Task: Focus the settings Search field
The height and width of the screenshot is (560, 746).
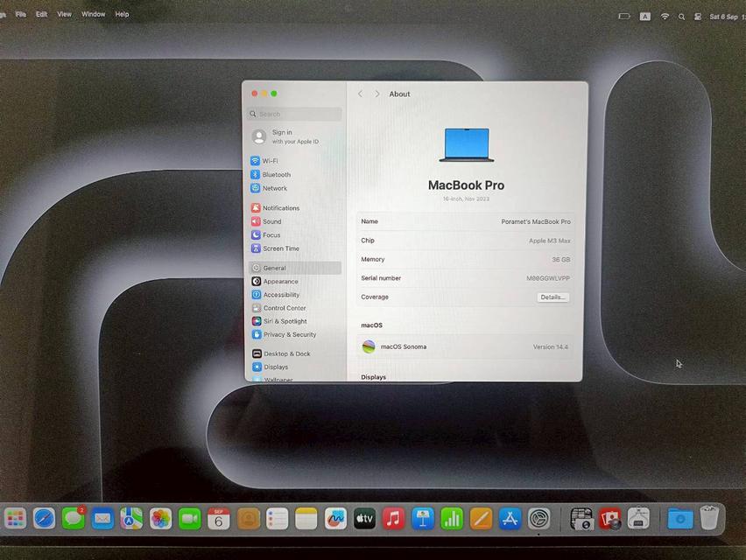Action: click(295, 114)
